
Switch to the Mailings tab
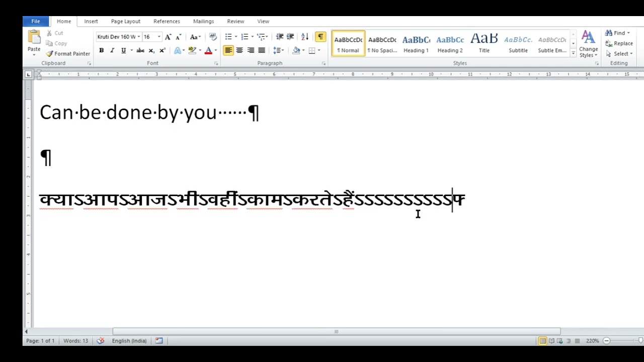[x=203, y=21]
